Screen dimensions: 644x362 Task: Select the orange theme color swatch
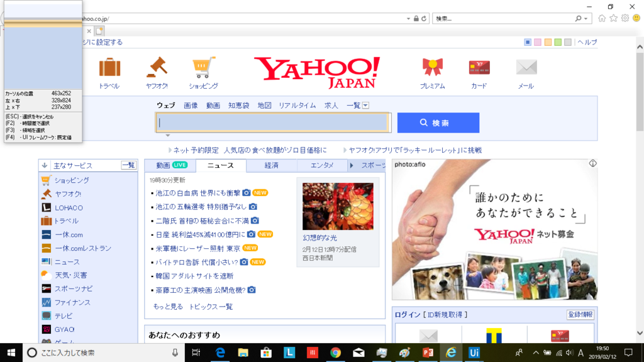548,42
